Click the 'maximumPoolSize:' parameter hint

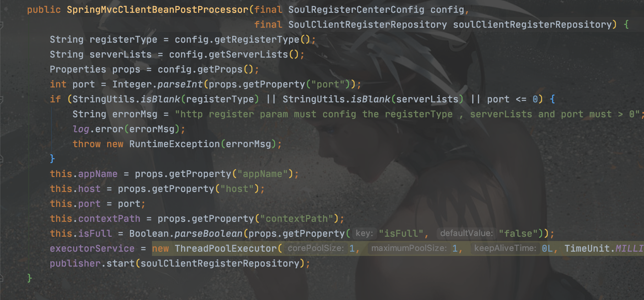coord(409,248)
